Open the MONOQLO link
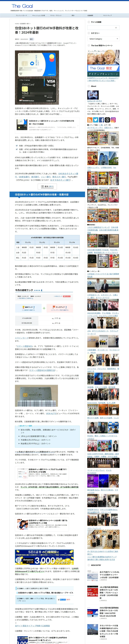 [x=103, y=188]
